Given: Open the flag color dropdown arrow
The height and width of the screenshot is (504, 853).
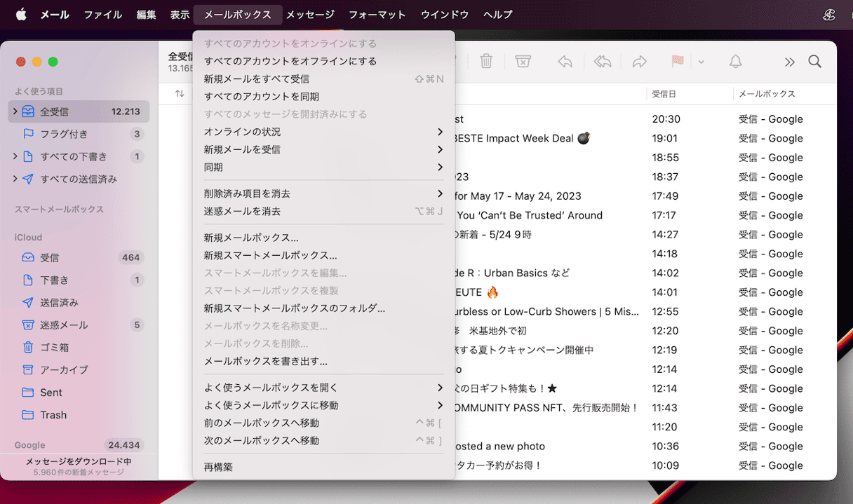Looking at the screenshot, I should click(701, 62).
